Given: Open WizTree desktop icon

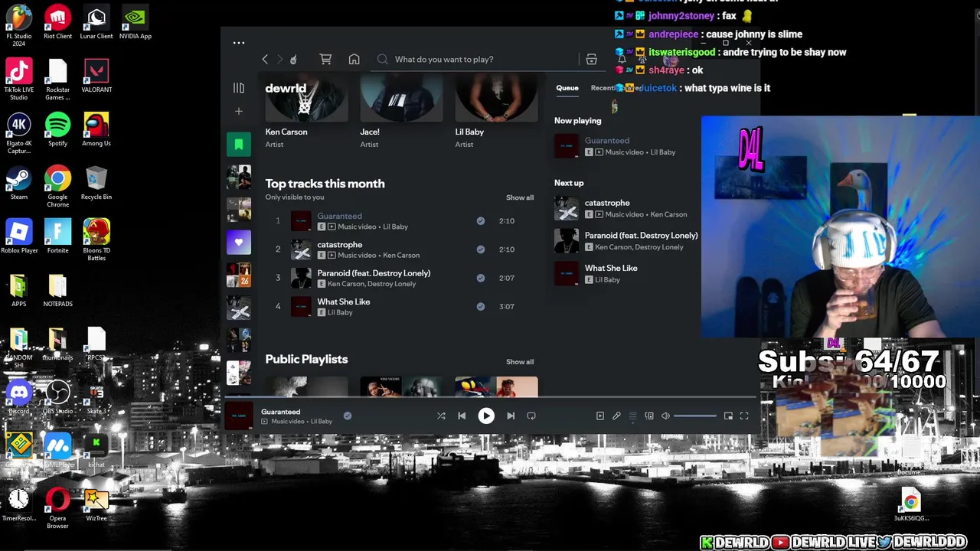Looking at the screenshot, I should [x=96, y=505].
